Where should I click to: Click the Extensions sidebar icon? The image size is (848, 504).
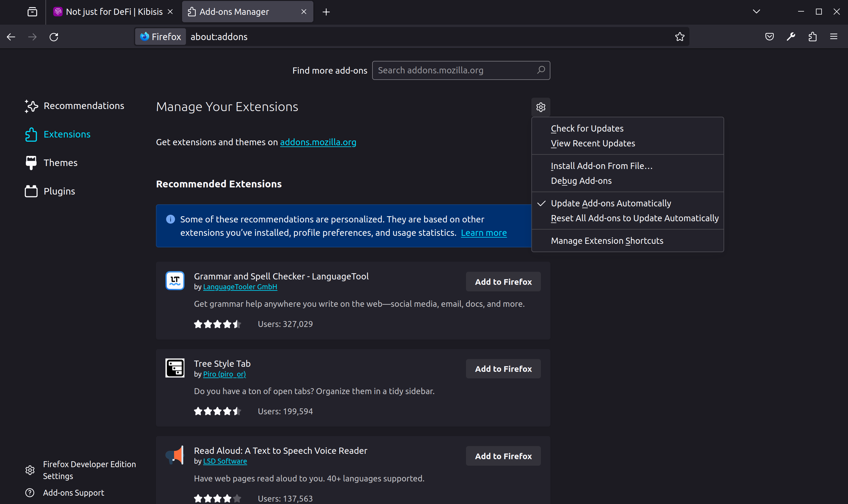coord(30,134)
